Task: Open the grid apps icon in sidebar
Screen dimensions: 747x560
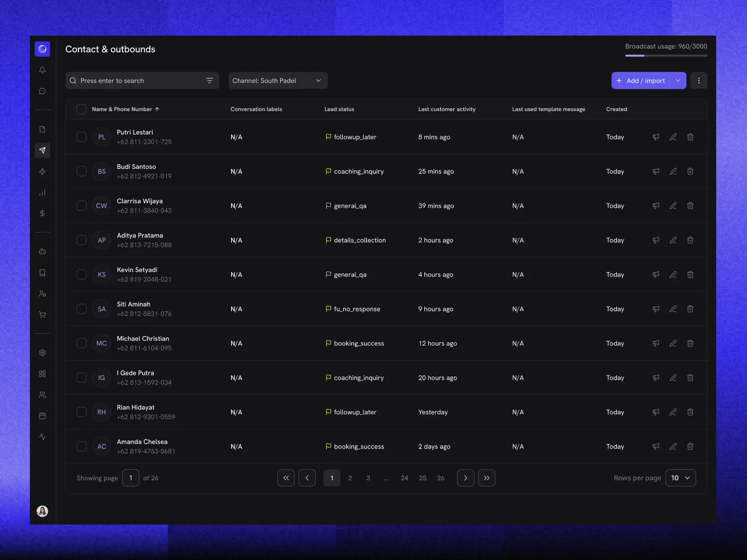Action: pos(42,374)
